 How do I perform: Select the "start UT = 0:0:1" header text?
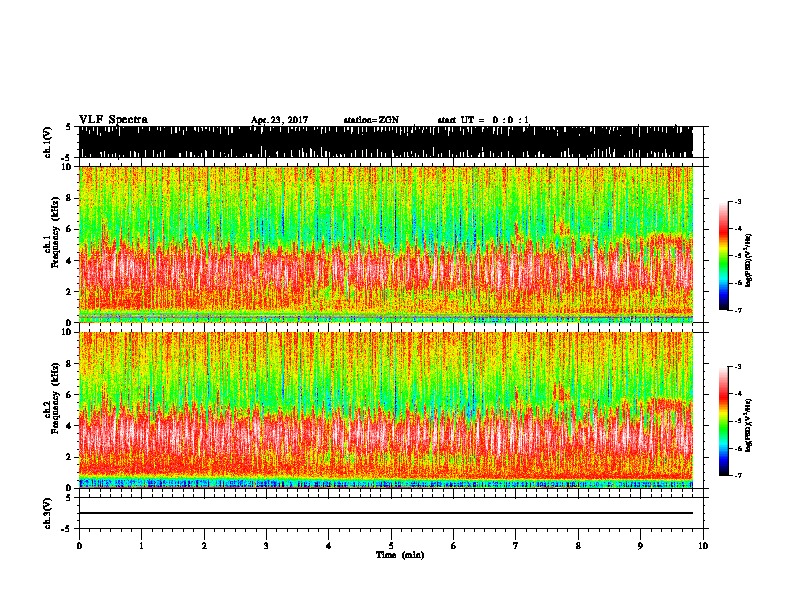point(483,120)
